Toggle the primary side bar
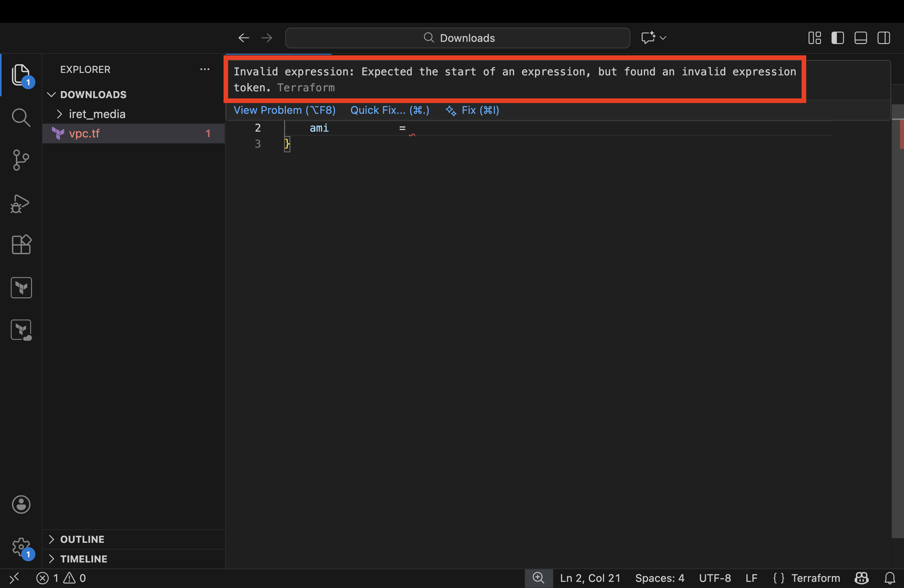The height and width of the screenshot is (588, 904). 838,38
